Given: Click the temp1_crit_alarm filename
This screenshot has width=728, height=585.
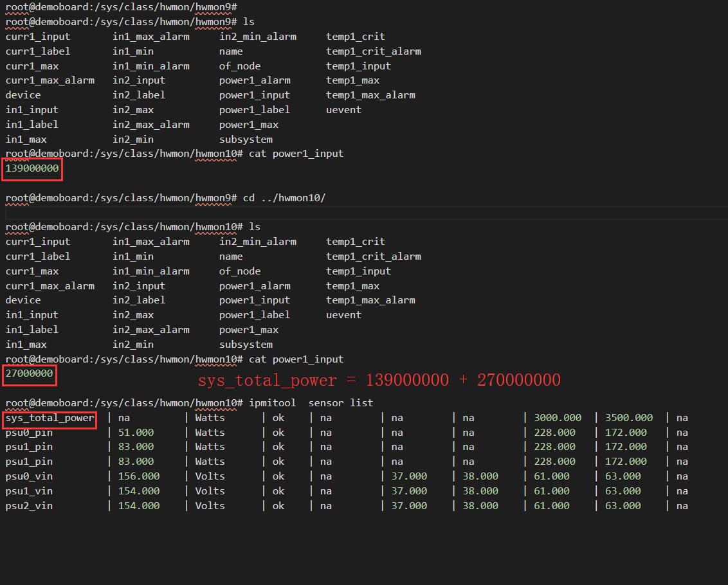Looking at the screenshot, I should tap(374, 51).
